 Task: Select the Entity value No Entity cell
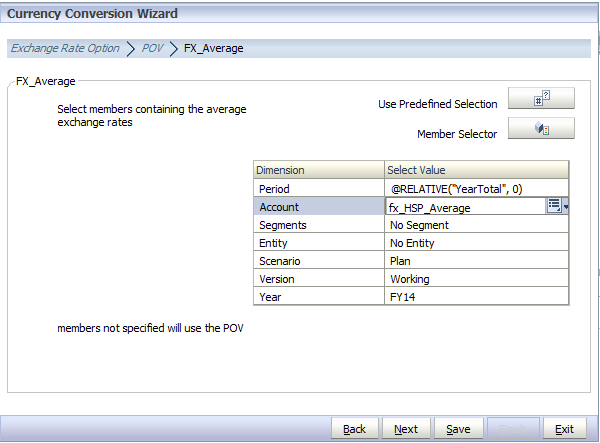click(476, 243)
